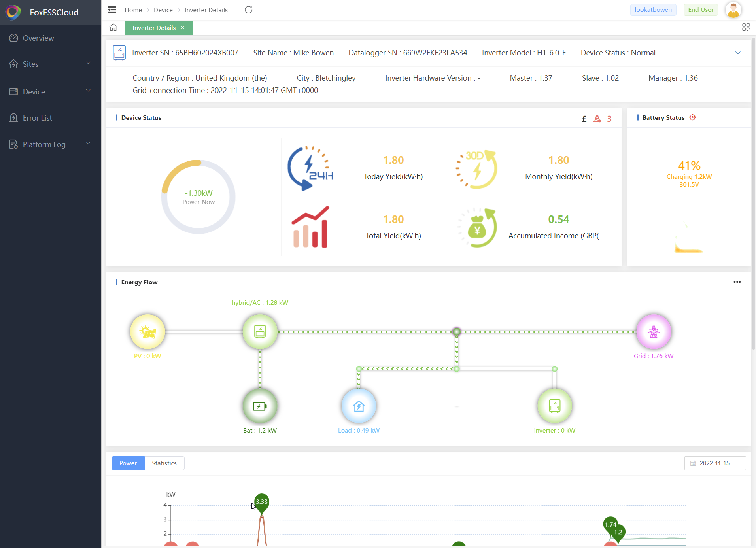Click the user avatar profile picture
The height and width of the screenshot is (548, 756).
(x=733, y=10)
